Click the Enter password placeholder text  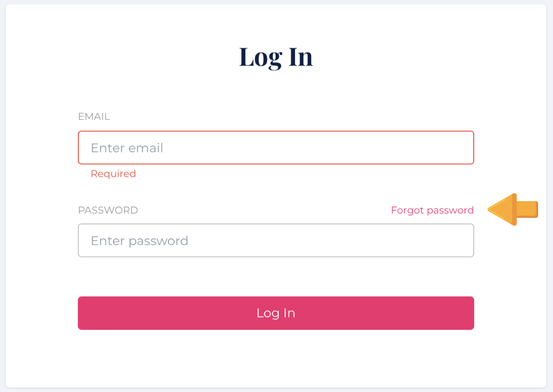coord(139,241)
